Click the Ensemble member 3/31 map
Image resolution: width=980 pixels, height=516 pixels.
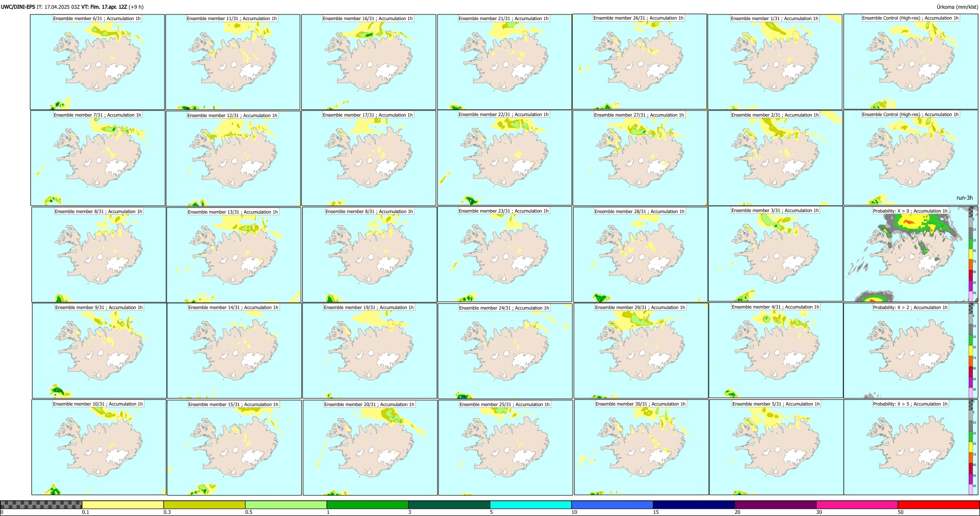pos(775,253)
